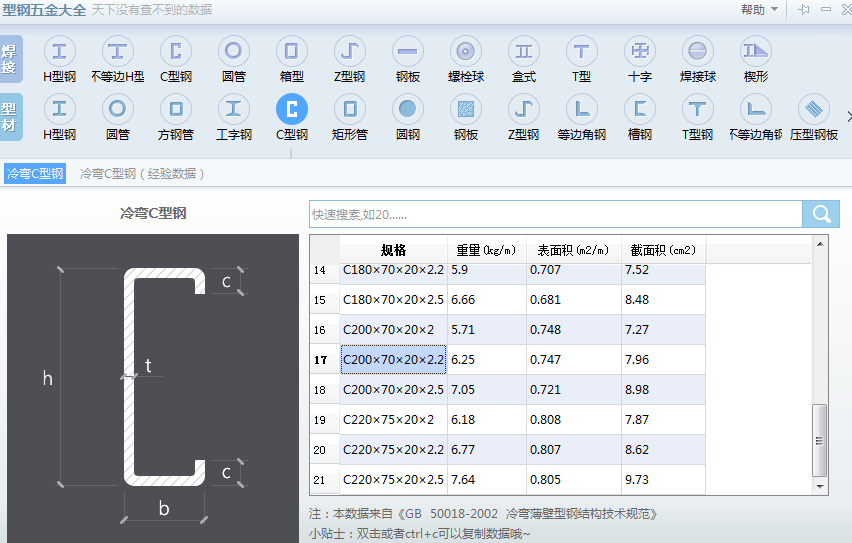Click the C-section dimension diagram

click(x=153, y=388)
